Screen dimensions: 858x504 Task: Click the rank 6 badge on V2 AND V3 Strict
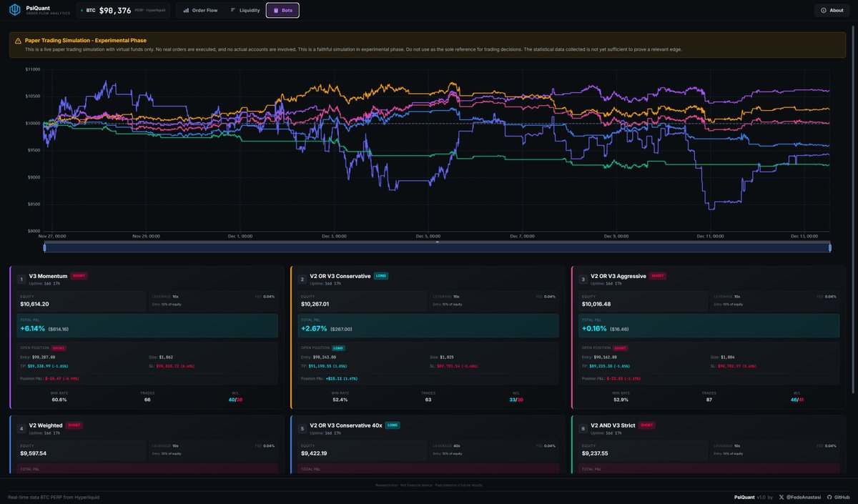pyautogui.click(x=583, y=428)
